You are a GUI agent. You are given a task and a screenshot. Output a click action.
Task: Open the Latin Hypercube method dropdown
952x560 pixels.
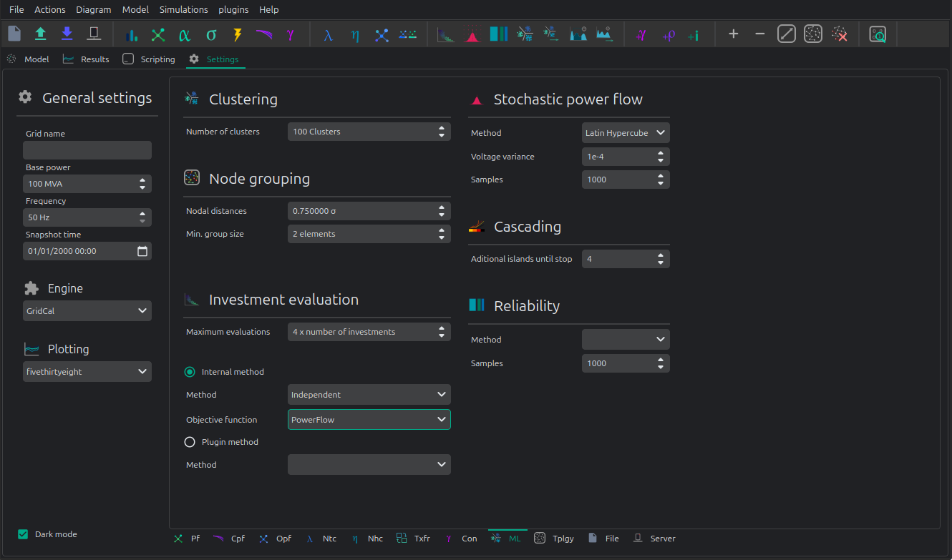(626, 133)
